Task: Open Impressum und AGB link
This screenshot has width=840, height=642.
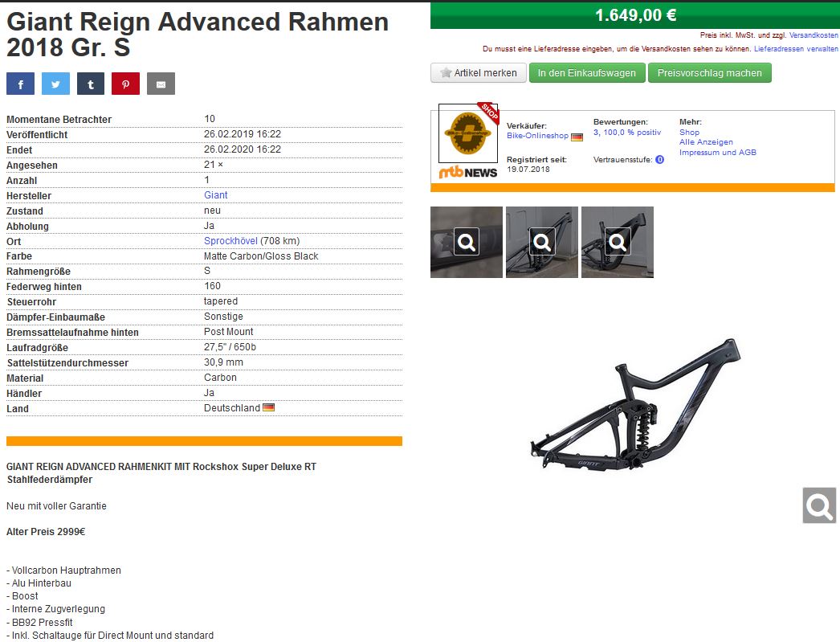Action: [x=718, y=152]
